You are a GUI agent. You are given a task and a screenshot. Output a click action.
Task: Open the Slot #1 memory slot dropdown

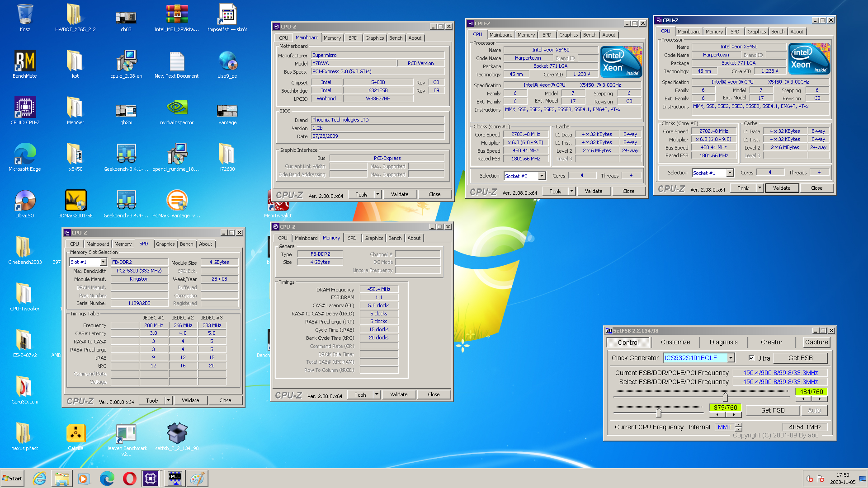click(x=103, y=262)
